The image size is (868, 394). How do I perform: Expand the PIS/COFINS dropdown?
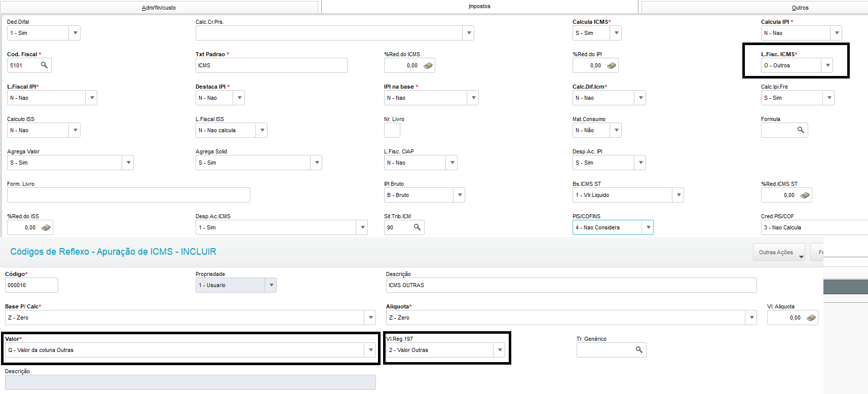[648, 227]
